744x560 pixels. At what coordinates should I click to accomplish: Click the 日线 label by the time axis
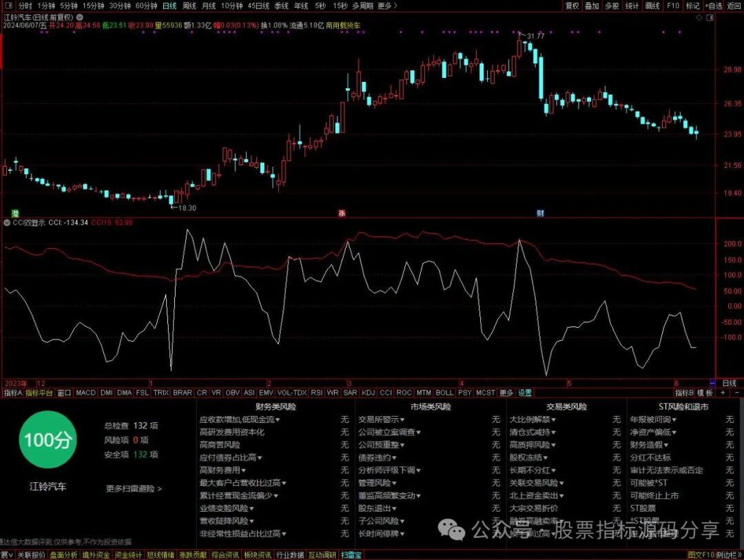point(730,383)
